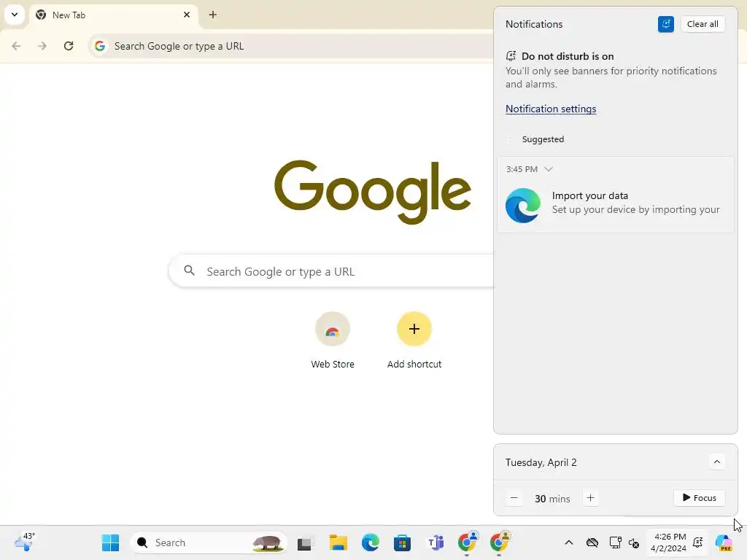Open Notification settings link

point(551,109)
